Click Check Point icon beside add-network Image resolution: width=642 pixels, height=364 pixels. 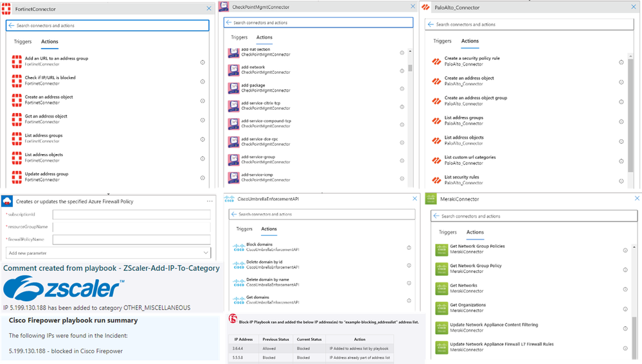point(234,70)
